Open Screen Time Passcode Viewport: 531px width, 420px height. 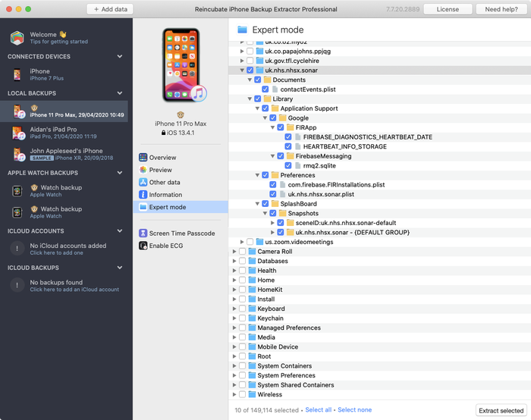(x=181, y=234)
